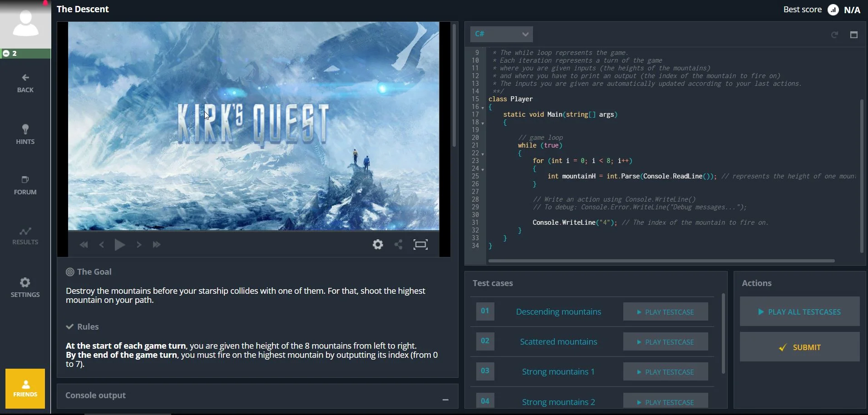Click the Test cases panel heading
This screenshot has width=868, height=415.
click(x=493, y=283)
